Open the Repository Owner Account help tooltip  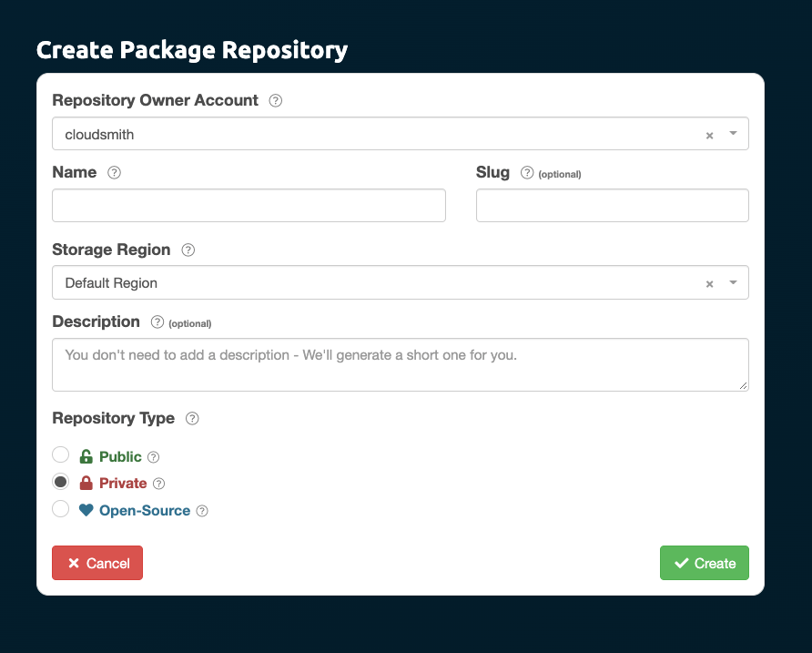(275, 100)
